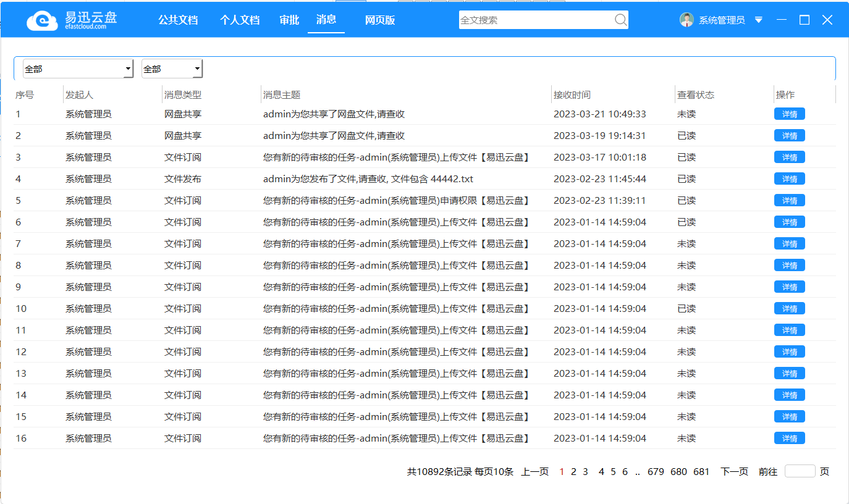
Task: Expand the message type combo box arrow
Action: pyautogui.click(x=196, y=69)
